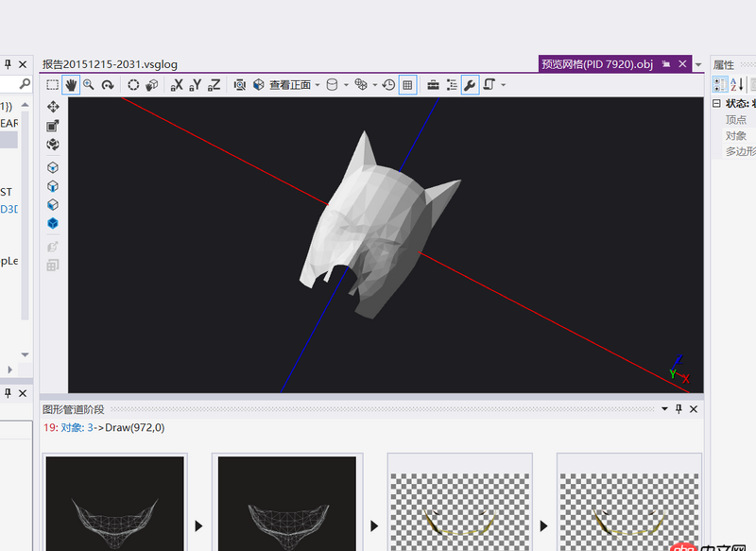Pin the 预览网格 tab
756x551 pixels.
coord(666,64)
